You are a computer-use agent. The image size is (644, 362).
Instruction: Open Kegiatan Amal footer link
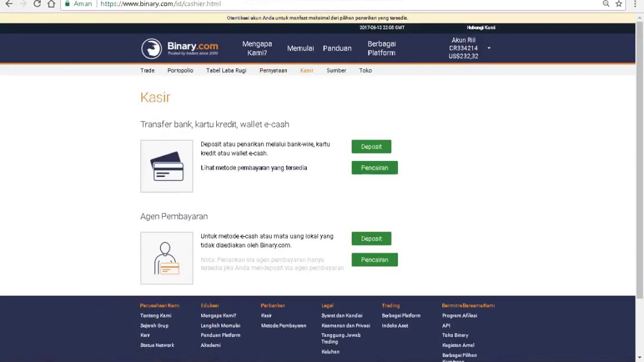(x=458, y=345)
